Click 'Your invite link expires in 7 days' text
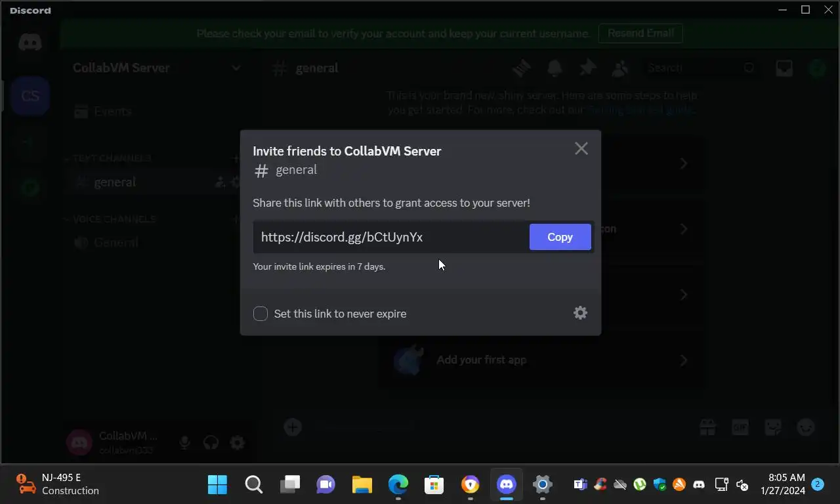The image size is (840, 504). [319, 266]
